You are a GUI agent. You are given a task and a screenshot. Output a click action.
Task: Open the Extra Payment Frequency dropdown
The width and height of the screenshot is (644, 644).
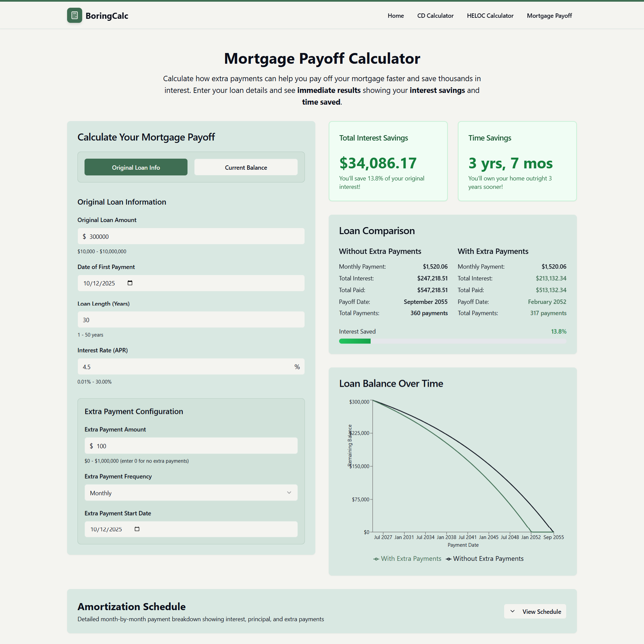coord(191,493)
